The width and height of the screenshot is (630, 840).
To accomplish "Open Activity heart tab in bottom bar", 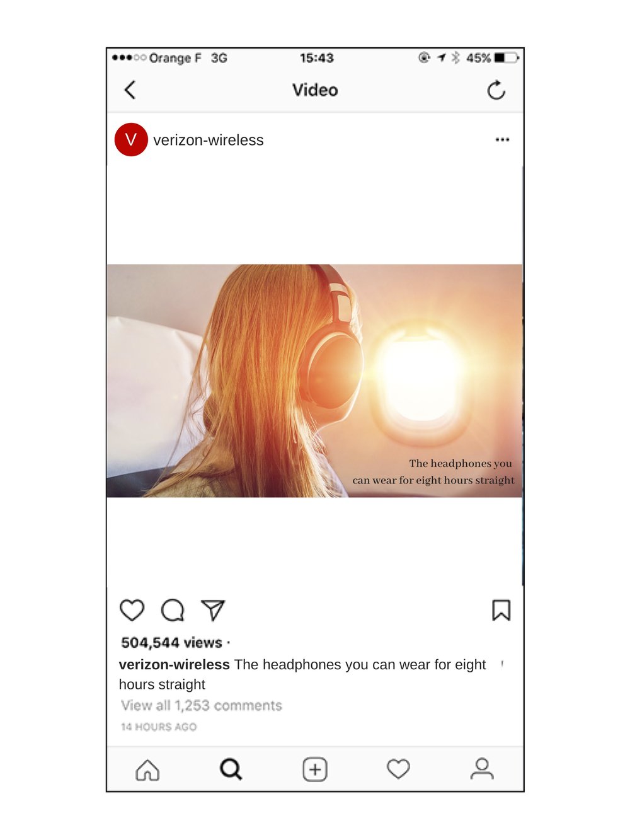I will (x=398, y=769).
